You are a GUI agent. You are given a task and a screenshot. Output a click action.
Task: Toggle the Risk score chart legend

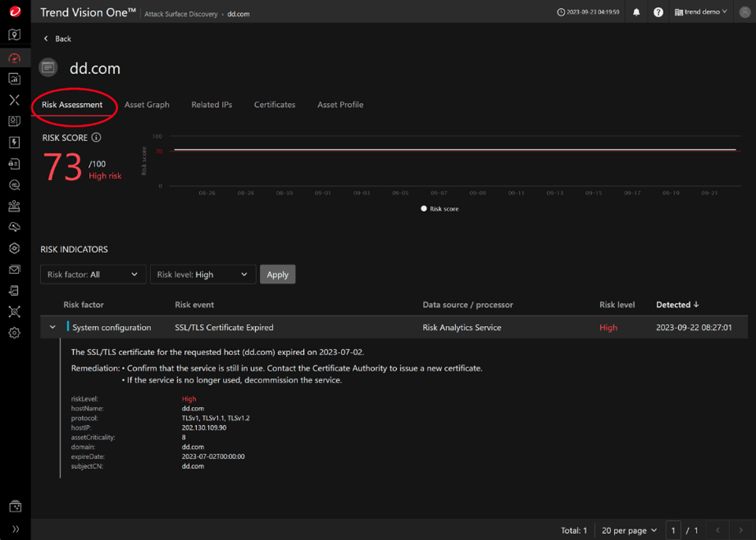pyautogui.click(x=439, y=209)
